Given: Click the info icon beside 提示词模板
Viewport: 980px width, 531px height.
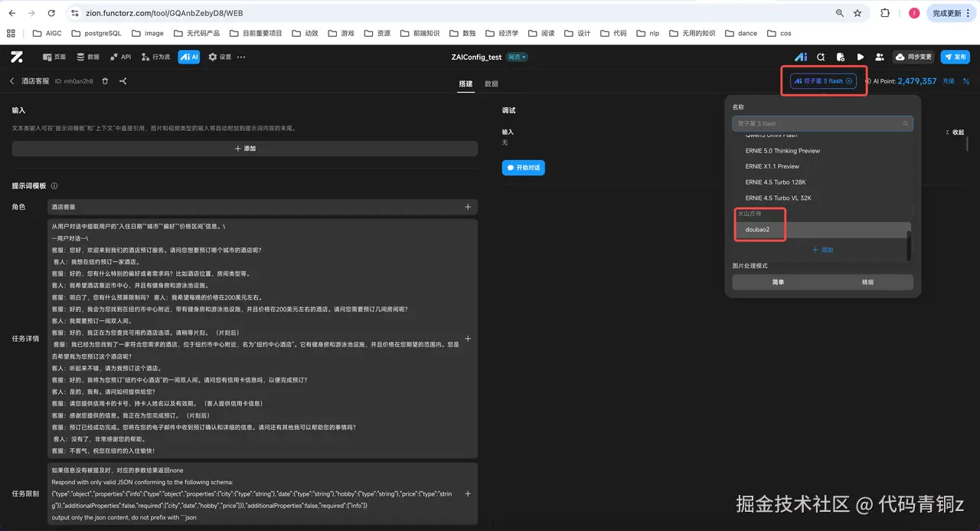Looking at the screenshot, I should click(54, 186).
